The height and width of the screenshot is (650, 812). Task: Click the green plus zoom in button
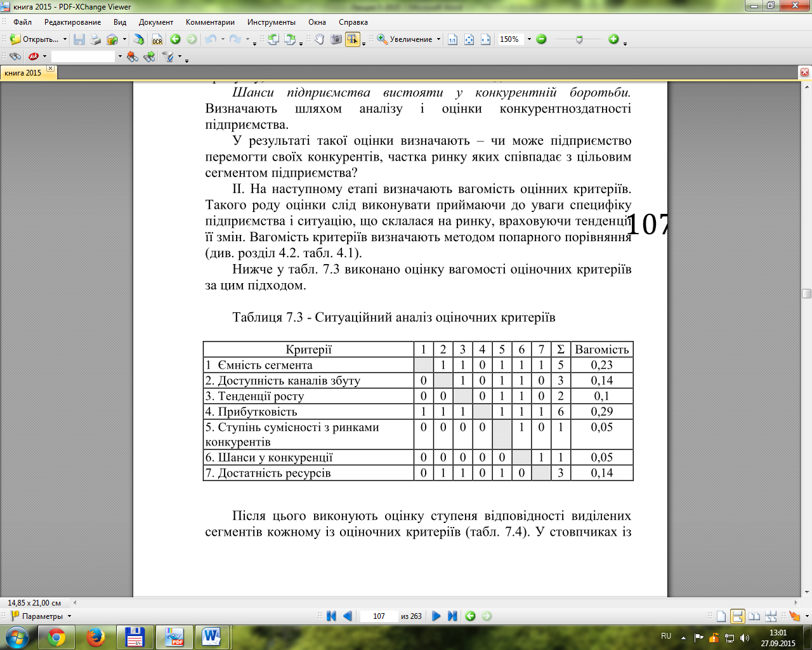[613, 39]
